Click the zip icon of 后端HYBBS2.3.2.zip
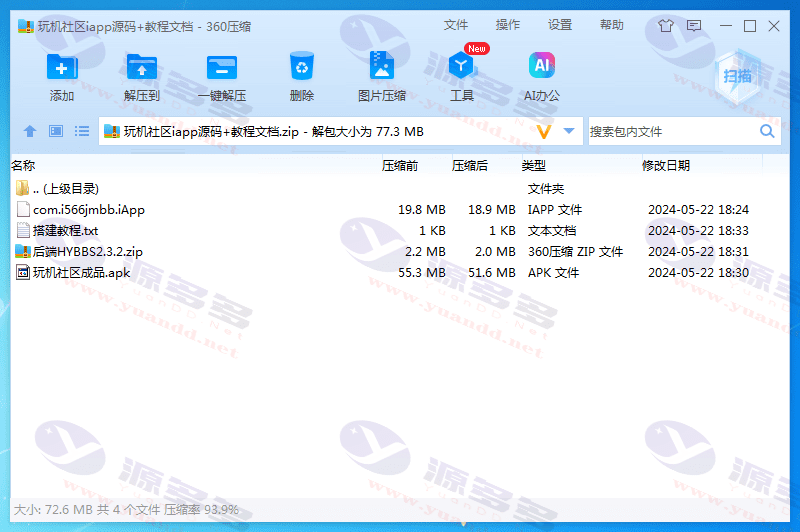Screen dimensions: 800x532 (x=23, y=251)
